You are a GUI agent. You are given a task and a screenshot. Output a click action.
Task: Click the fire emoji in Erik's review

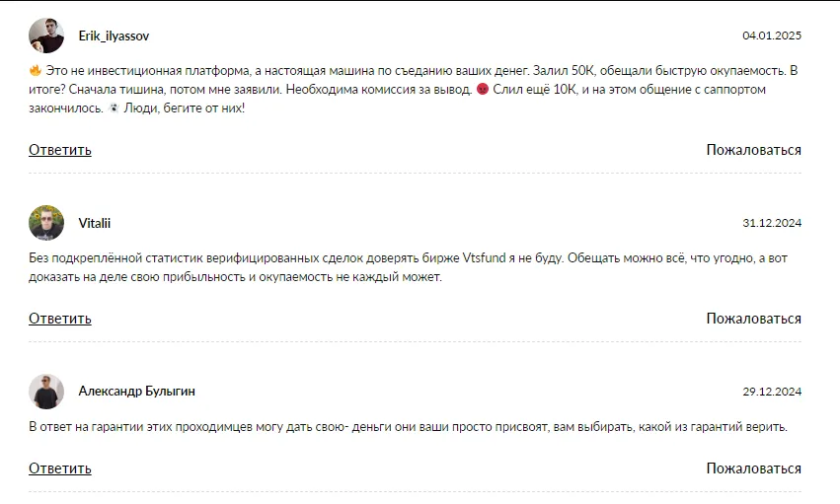click(36, 70)
